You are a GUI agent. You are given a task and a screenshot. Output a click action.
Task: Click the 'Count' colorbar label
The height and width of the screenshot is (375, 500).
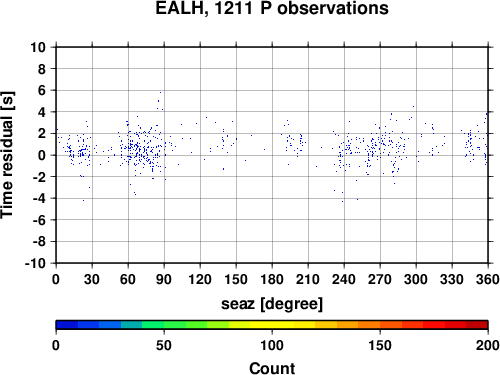(272, 368)
